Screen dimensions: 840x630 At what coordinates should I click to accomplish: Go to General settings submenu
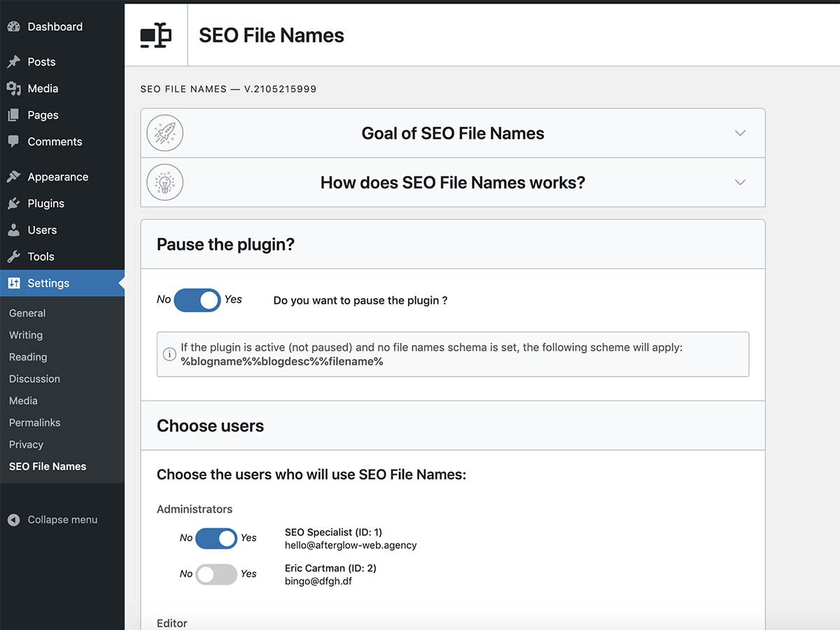(x=27, y=314)
